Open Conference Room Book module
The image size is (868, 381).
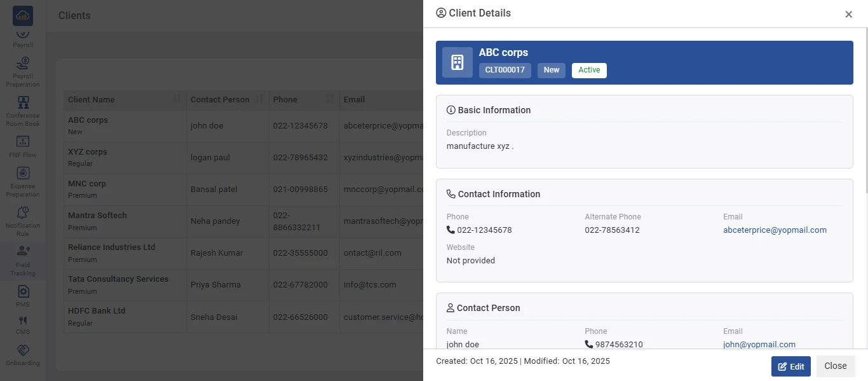tap(23, 111)
